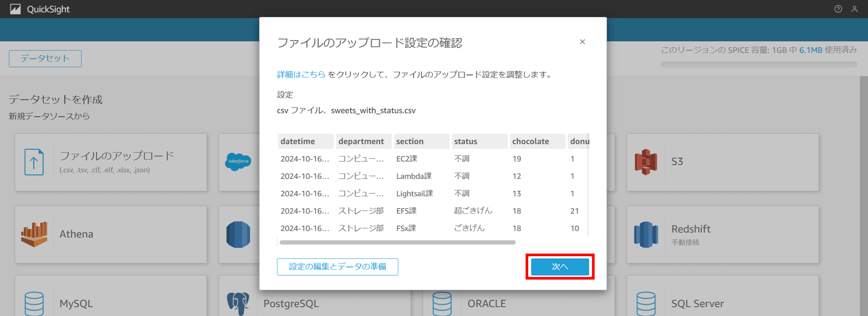The image size is (868, 316).
Task: Click the SPICE capacity progress bar
Action: pos(759,65)
